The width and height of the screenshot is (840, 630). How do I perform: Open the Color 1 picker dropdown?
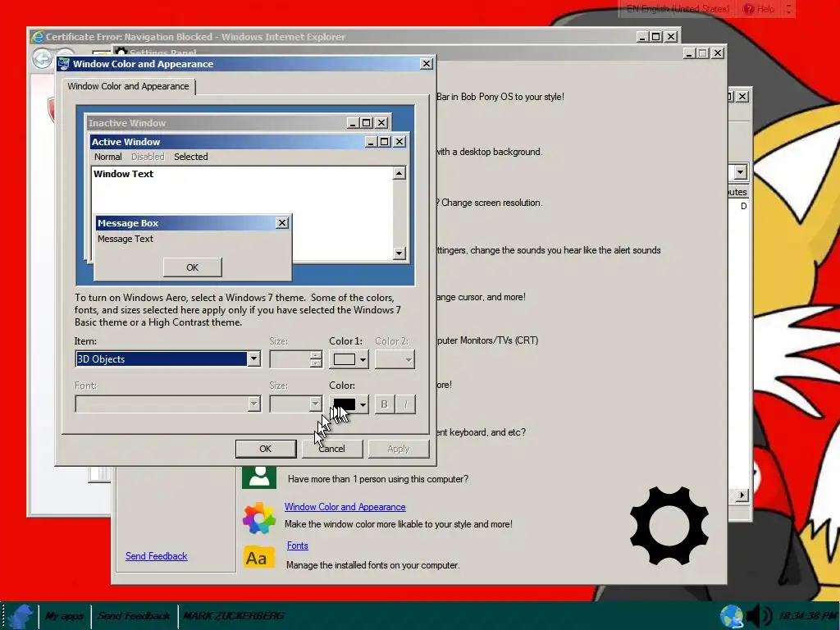tap(363, 359)
